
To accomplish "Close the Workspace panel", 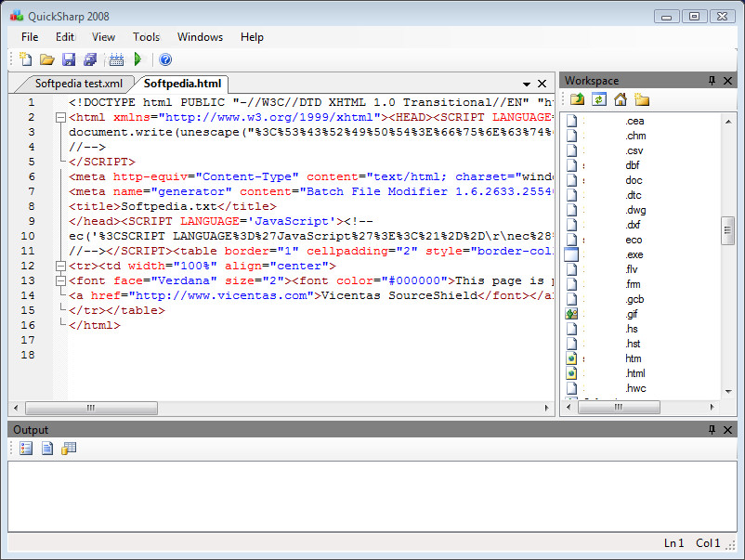I will pyautogui.click(x=727, y=81).
